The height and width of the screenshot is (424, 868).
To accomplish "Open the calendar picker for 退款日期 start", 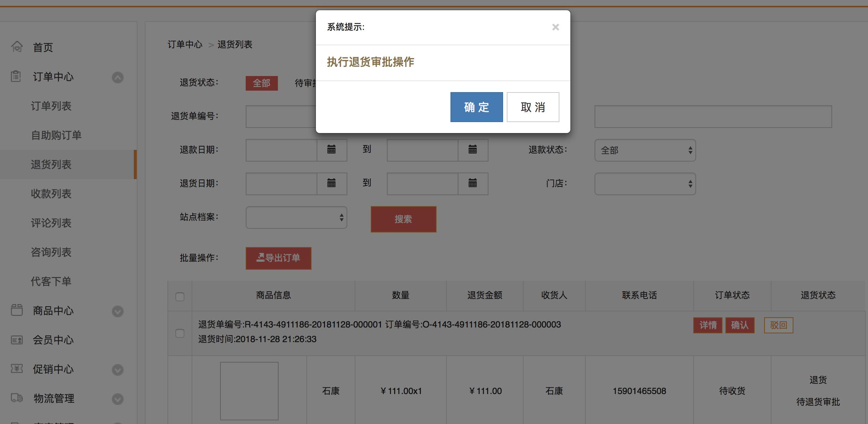I will 332,150.
